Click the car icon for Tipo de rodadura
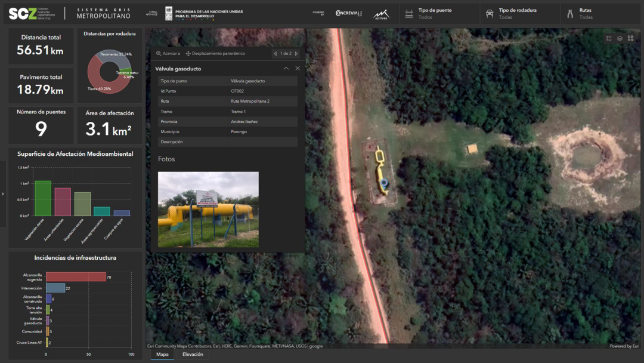Viewport: 644px width, 363px height. point(490,14)
